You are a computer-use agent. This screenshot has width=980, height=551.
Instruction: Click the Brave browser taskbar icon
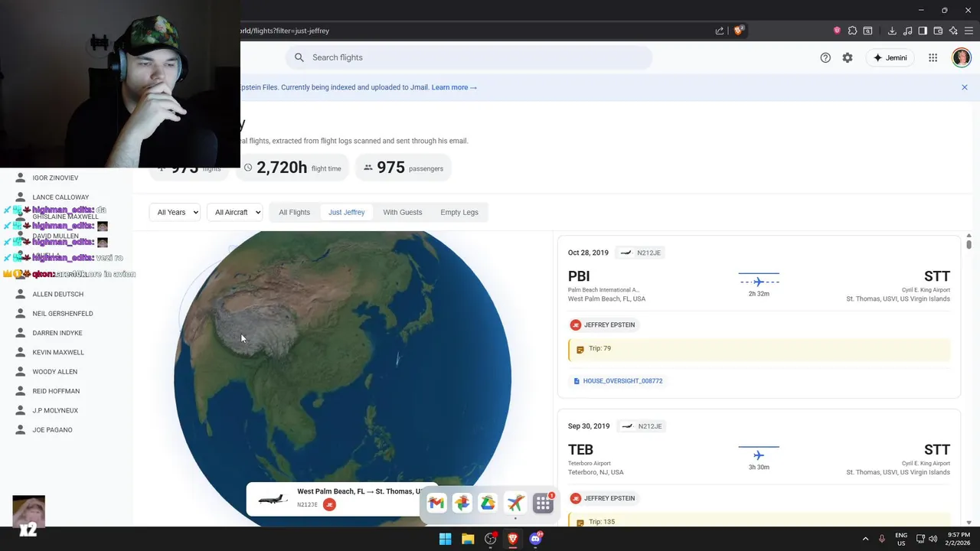coord(513,539)
